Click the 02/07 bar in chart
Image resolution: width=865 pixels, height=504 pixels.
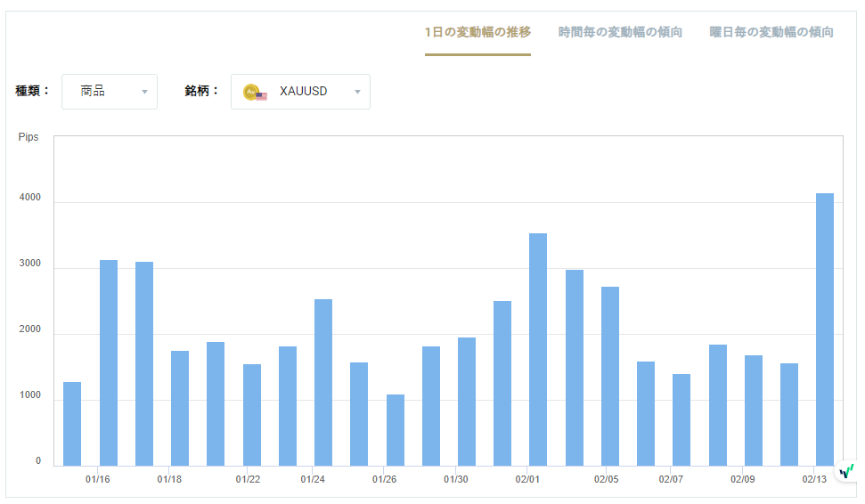point(681,420)
